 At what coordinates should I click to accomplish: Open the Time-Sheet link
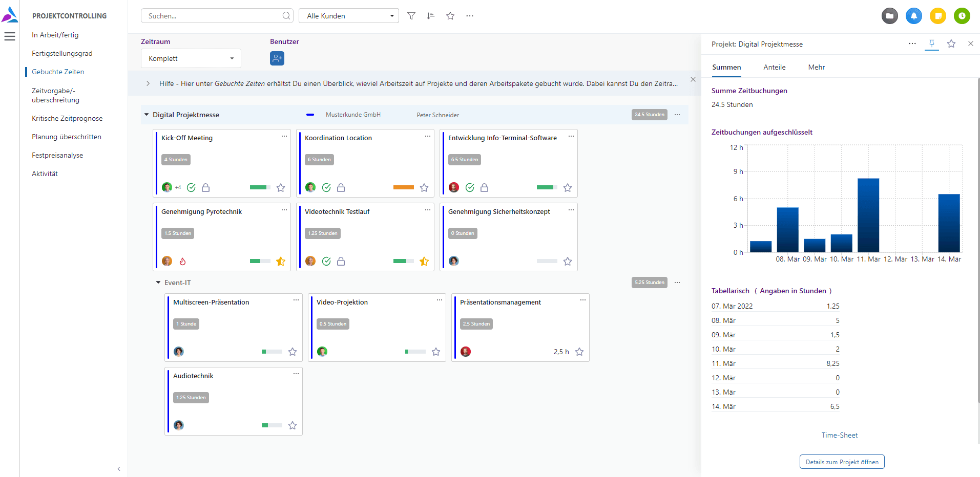coord(839,435)
